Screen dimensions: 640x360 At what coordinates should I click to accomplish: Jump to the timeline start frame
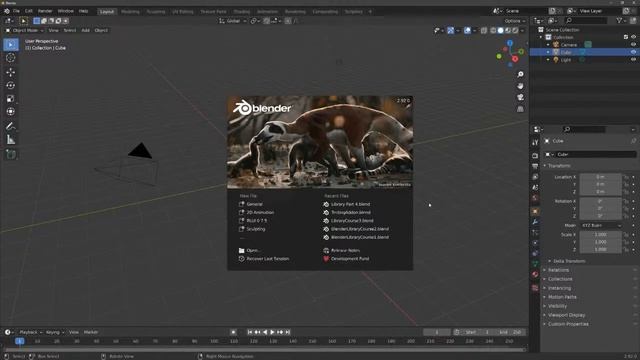[x=250, y=332]
